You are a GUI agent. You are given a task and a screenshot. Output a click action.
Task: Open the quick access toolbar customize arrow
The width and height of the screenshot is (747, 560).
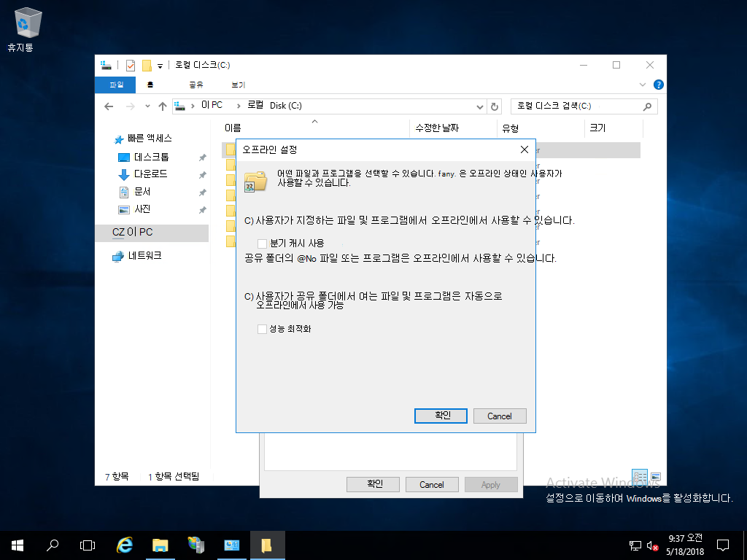point(159,66)
